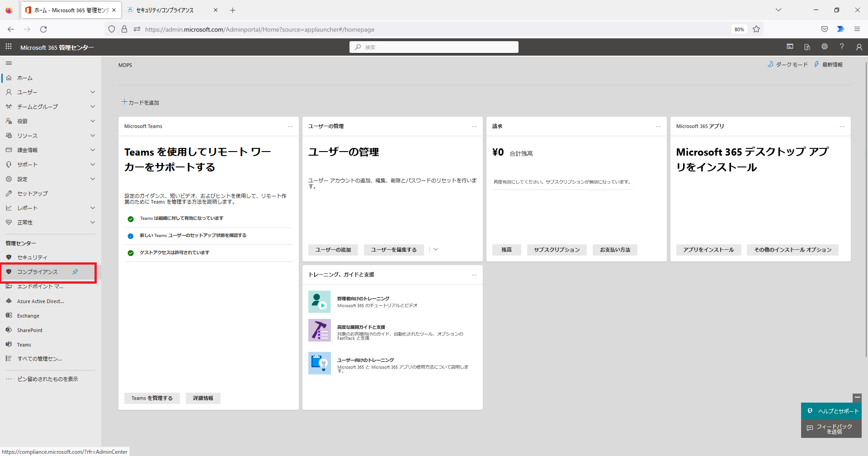This screenshot has height=456, width=868.
Task: Expand the チームとグループ navigation section
Action: pos(93,107)
